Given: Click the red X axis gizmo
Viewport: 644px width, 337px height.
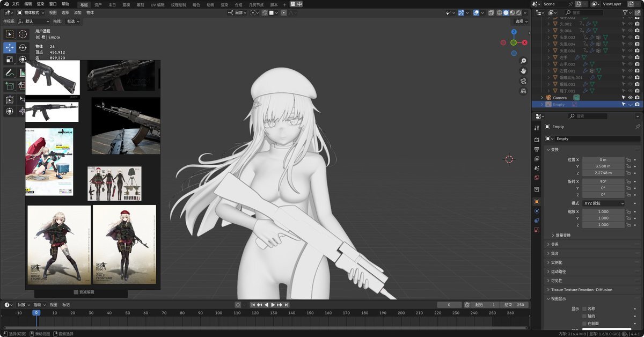Looking at the screenshot, I should tap(524, 42).
